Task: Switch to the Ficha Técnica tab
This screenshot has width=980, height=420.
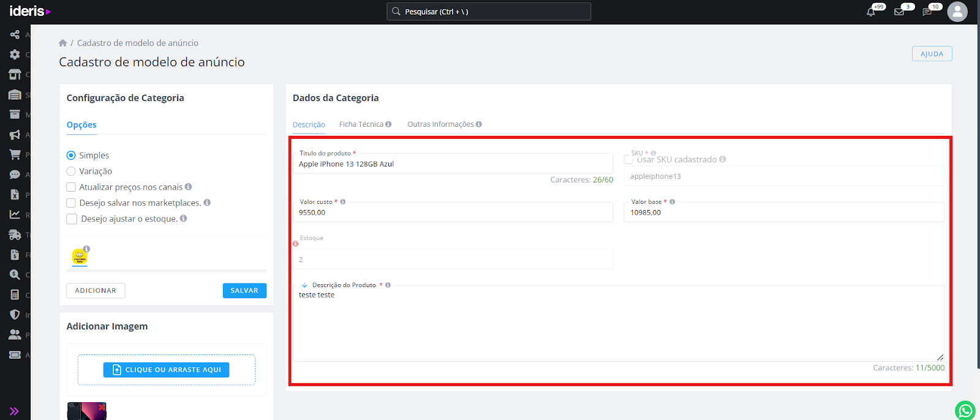Action: pyautogui.click(x=361, y=124)
